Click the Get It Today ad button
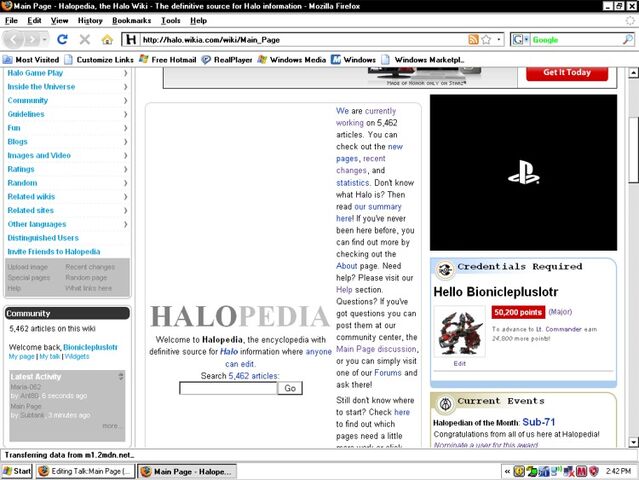639x480 pixels. click(567, 73)
